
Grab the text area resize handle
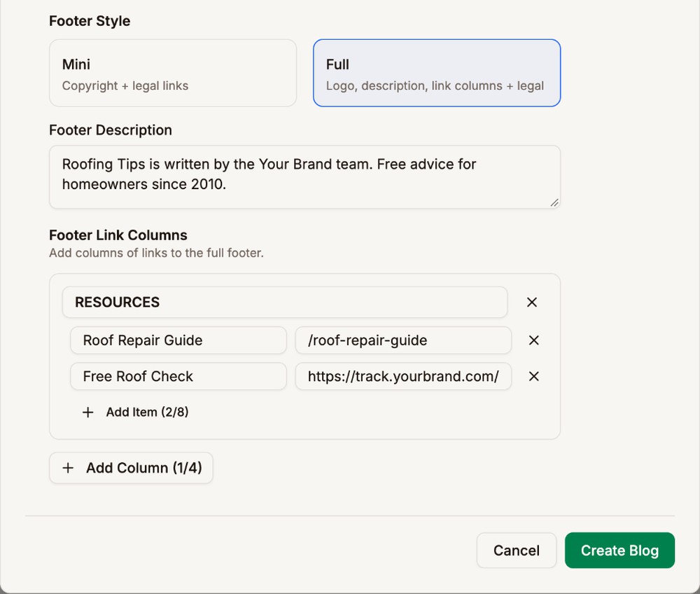point(554,202)
